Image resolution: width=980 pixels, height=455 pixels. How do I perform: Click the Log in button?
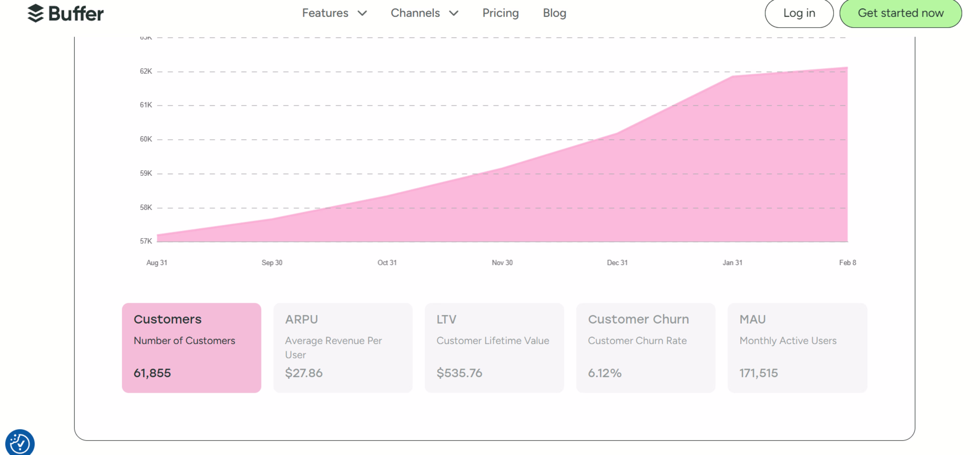[x=799, y=13]
